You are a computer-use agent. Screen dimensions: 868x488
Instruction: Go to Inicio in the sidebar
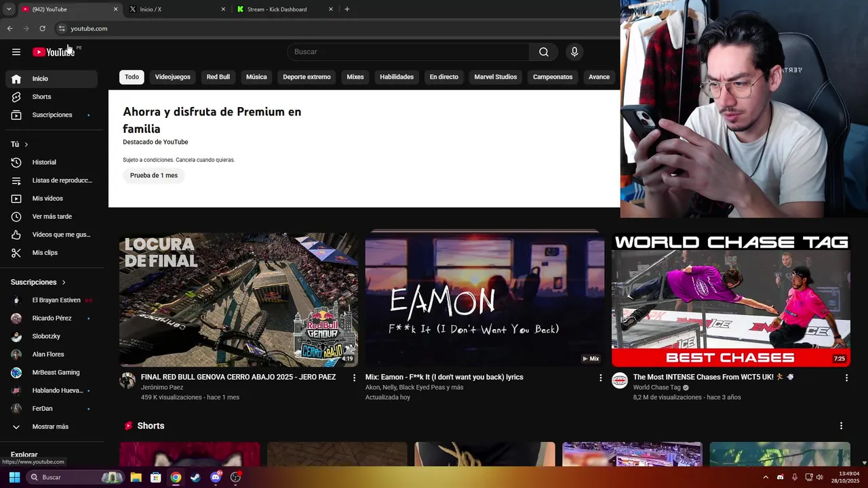(52, 79)
